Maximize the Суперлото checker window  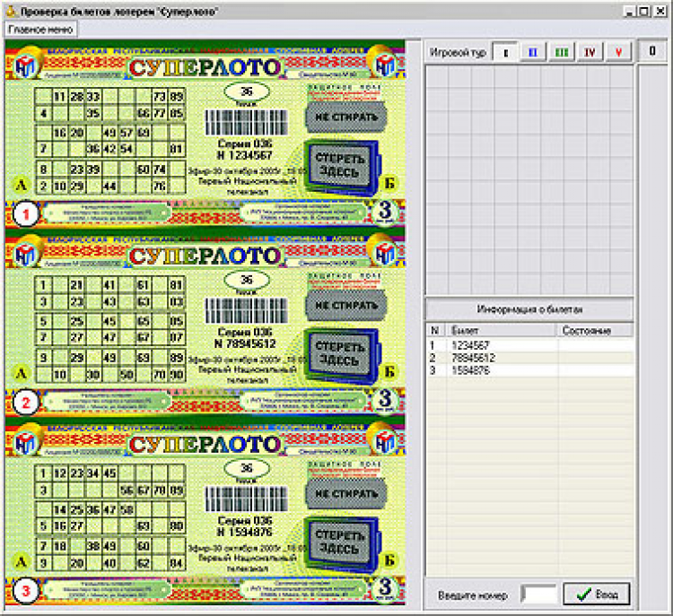pyautogui.click(x=644, y=11)
